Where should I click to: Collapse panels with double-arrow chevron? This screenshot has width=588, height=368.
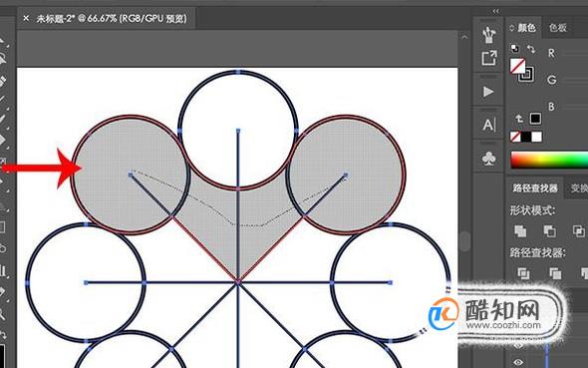(x=496, y=11)
